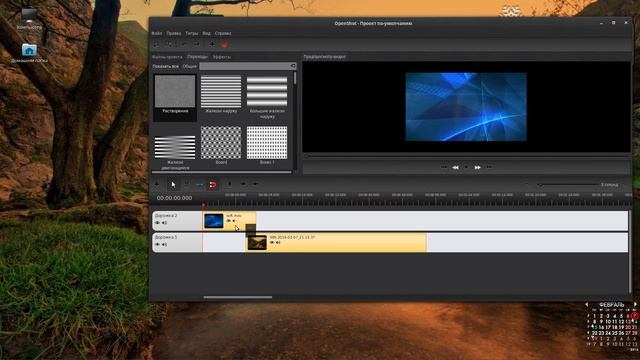Clear the transitions search field icon
Image resolution: width=640 pixels, height=360 pixels.
[x=293, y=66]
